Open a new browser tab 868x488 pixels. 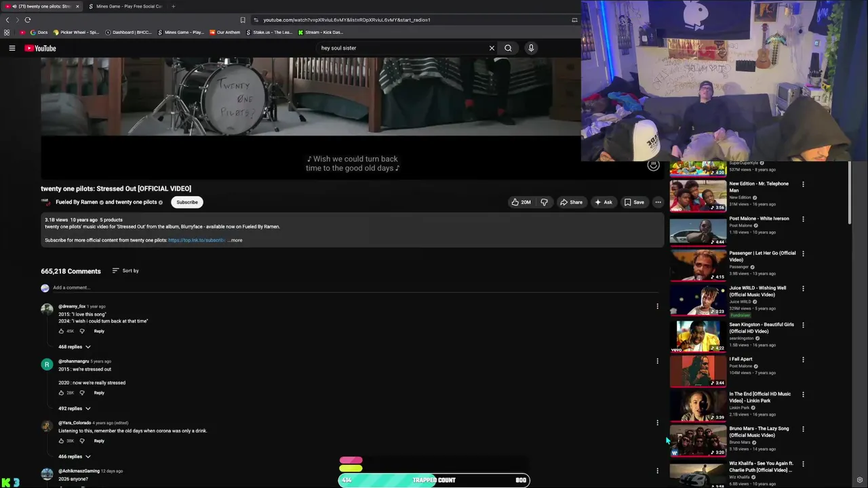point(173,6)
